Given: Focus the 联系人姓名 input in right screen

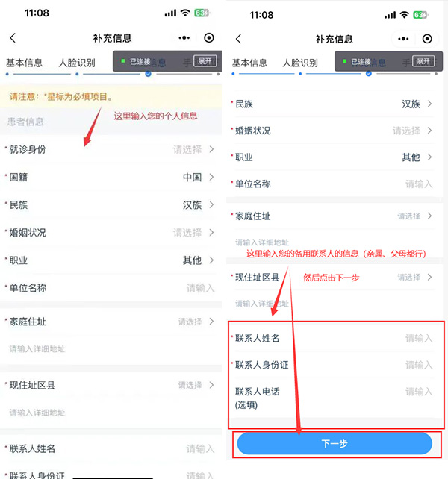Looking at the screenshot, I should click(x=335, y=338).
